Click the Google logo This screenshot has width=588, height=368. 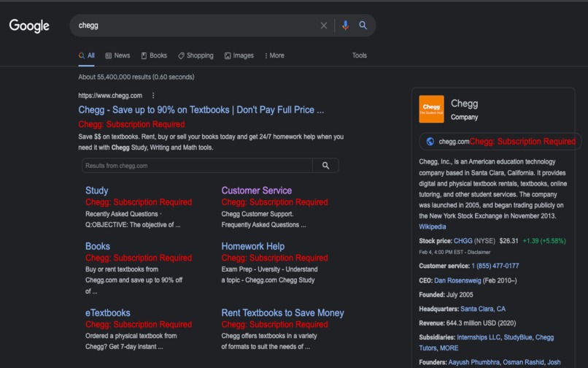pos(29,26)
